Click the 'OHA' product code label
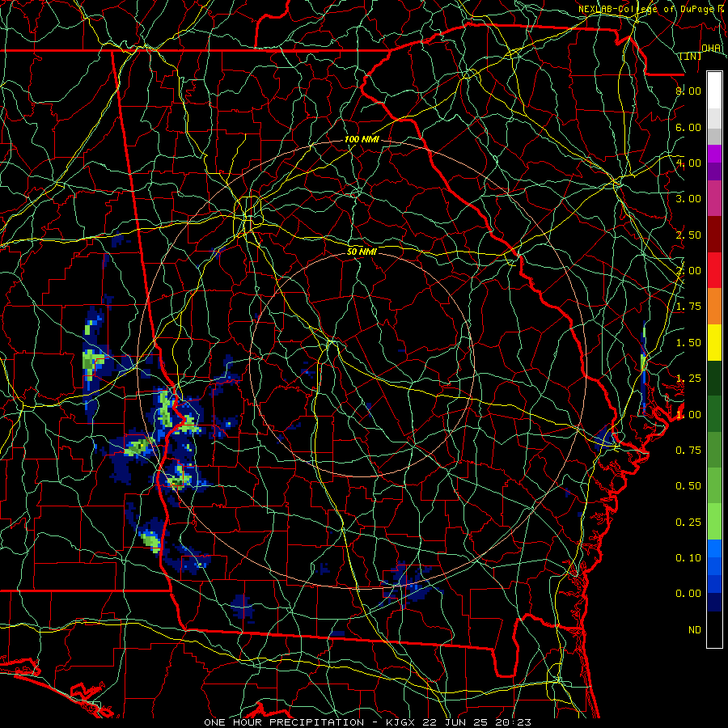The image size is (728, 728). point(711,48)
